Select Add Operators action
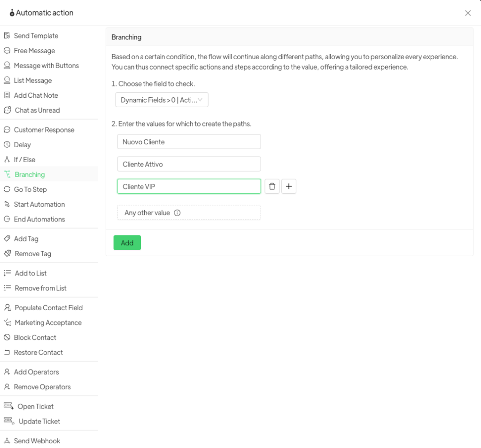The image size is (481, 448). 36,372
